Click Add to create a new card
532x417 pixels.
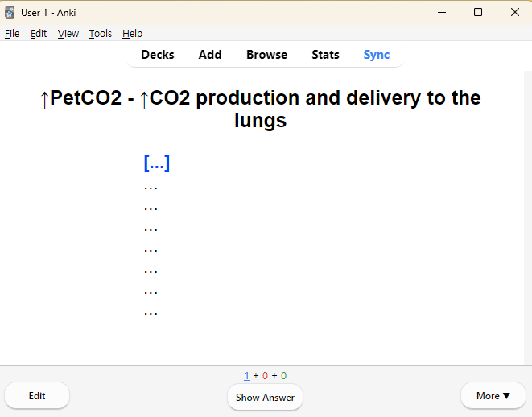tap(210, 55)
